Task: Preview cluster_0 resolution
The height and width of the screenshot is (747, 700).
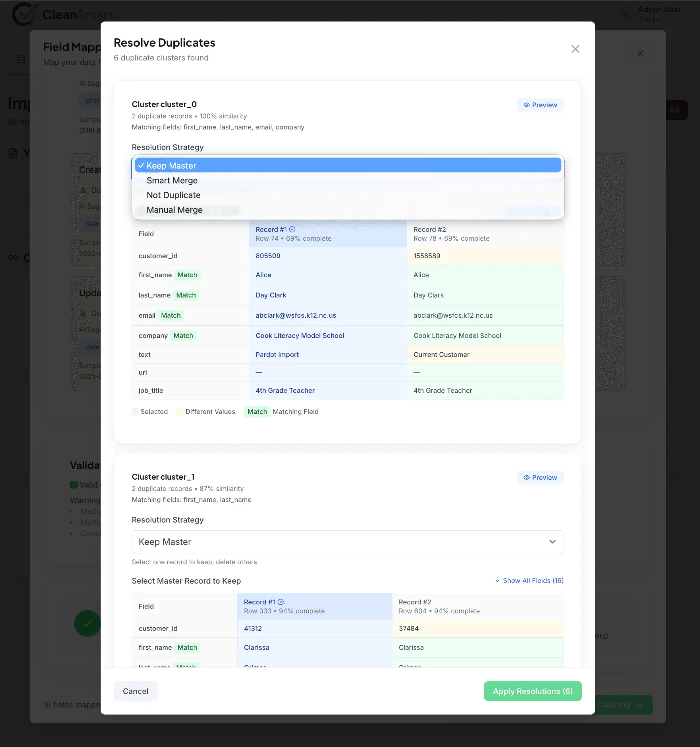Action: coord(540,105)
